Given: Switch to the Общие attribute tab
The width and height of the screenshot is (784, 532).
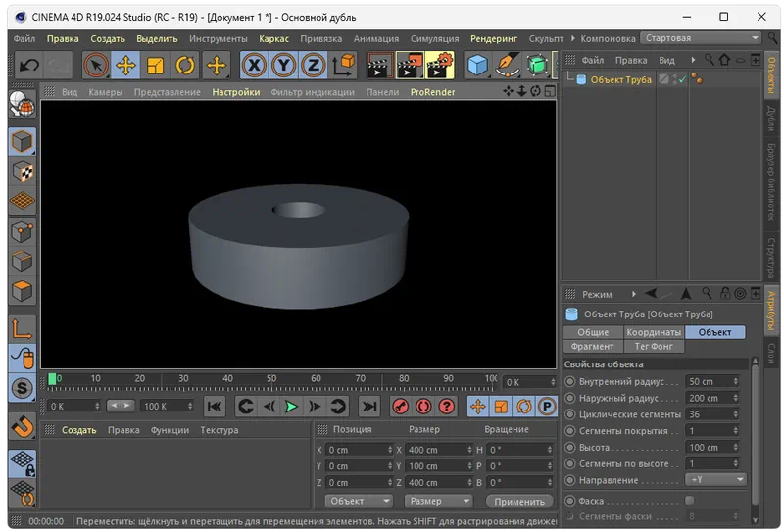Looking at the screenshot, I should [x=593, y=332].
